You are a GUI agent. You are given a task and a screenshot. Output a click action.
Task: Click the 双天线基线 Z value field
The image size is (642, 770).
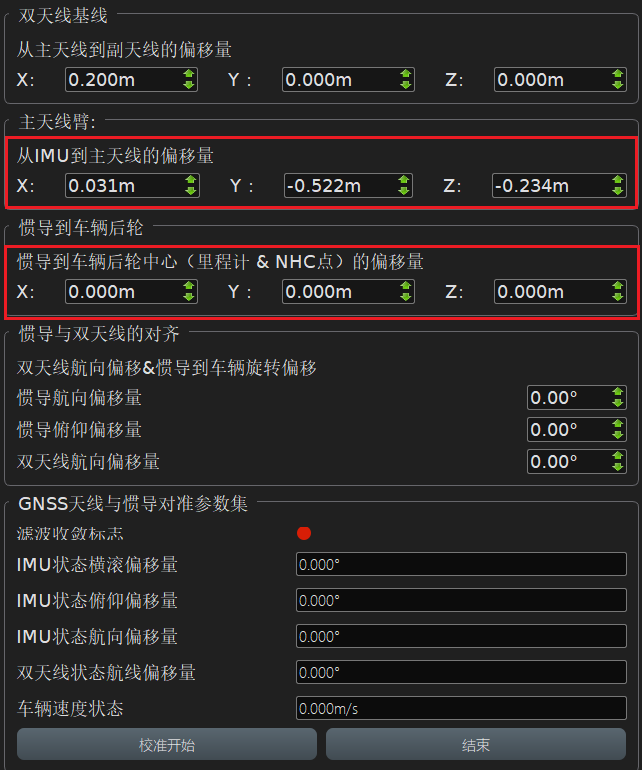click(560, 80)
